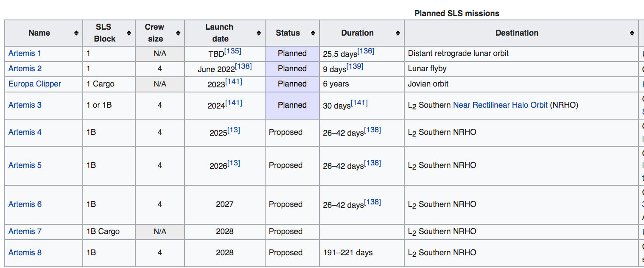Open the Europa Clipper article
This screenshot has width=644, height=268.
(x=34, y=84)
